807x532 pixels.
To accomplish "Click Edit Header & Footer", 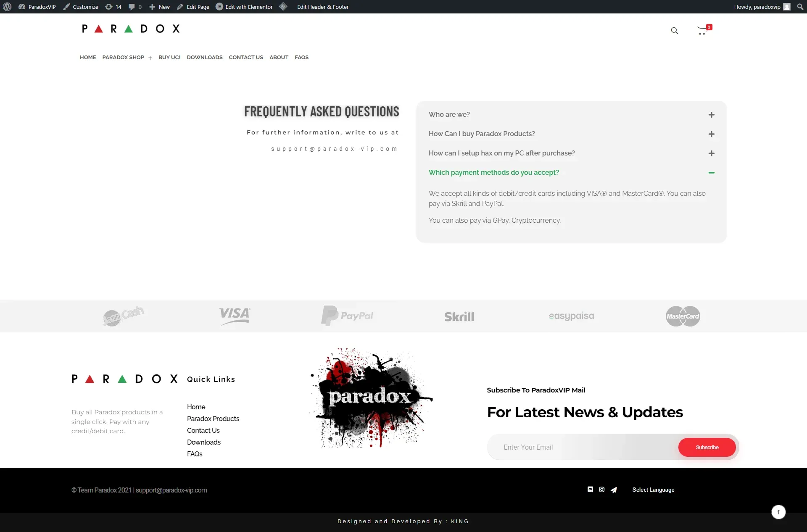I will tap(323, 7).
